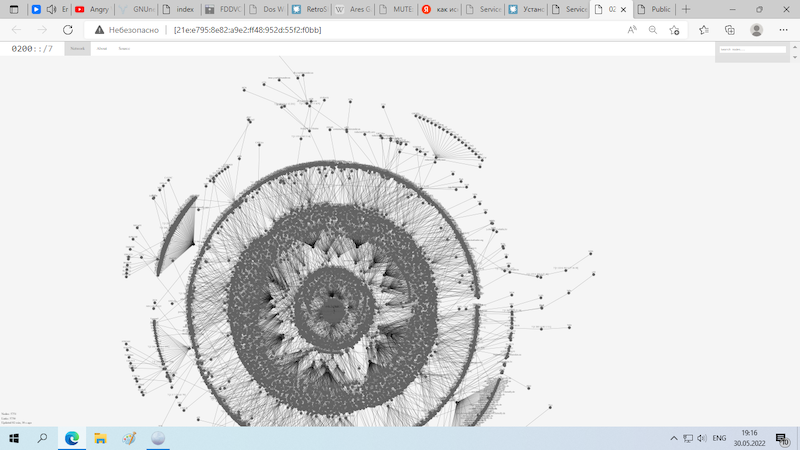This screenshot has height=450, width=800.
Task: Expand the system tray hidden icons chevron
Action: point(674,438)
